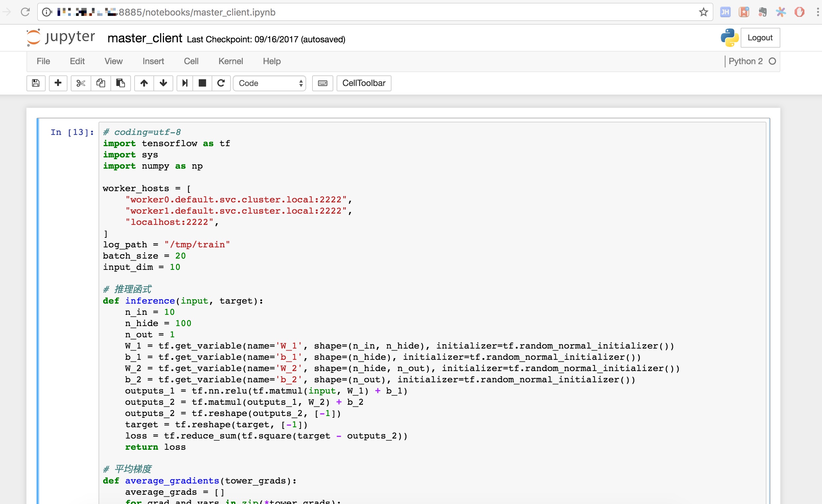822x504 pixels.
Task: Click the paste cell icon
Action: (x=120, y=82)
